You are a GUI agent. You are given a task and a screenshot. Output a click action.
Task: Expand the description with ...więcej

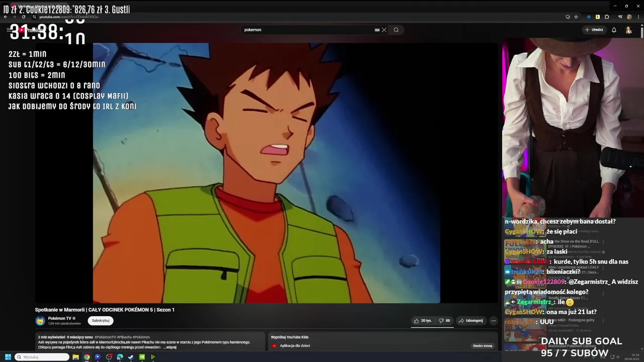[x=170, y=347]
